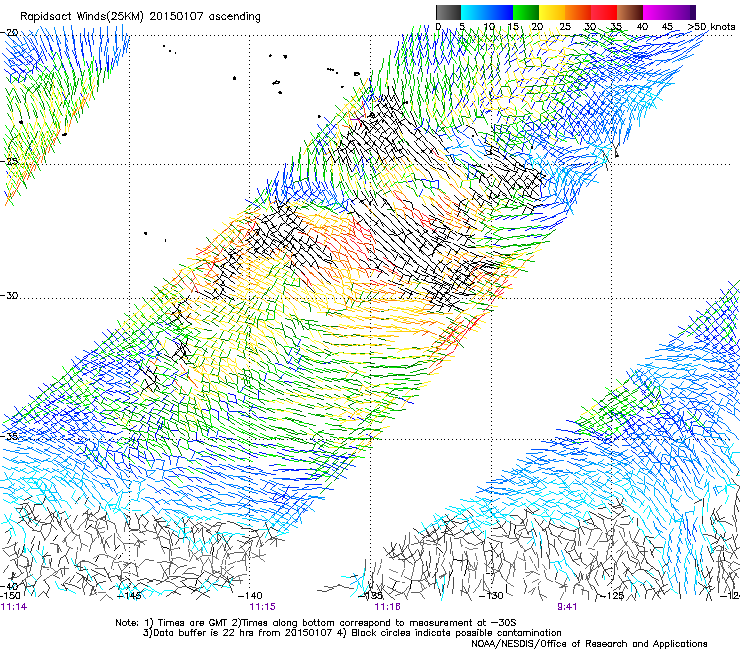Click the purple time label '11:14'
Screen dimensions: 740x650
click(x=14, y=607)
